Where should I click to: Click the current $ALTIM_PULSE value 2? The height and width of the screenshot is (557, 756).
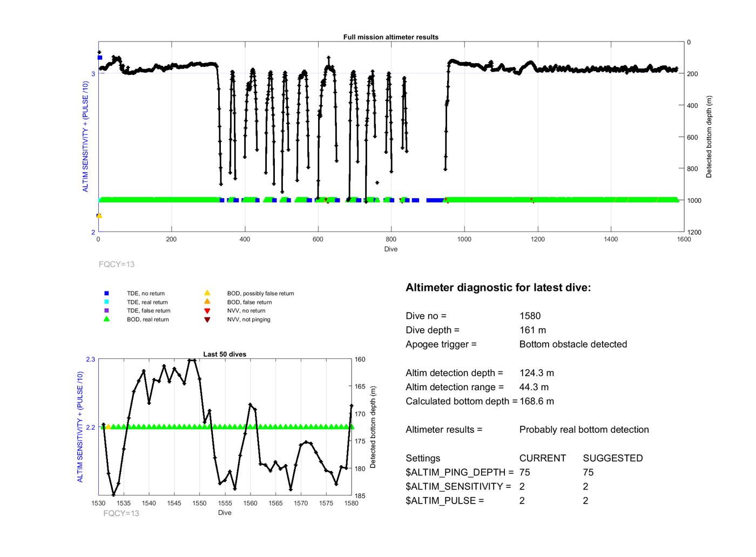tap(522, 501)
